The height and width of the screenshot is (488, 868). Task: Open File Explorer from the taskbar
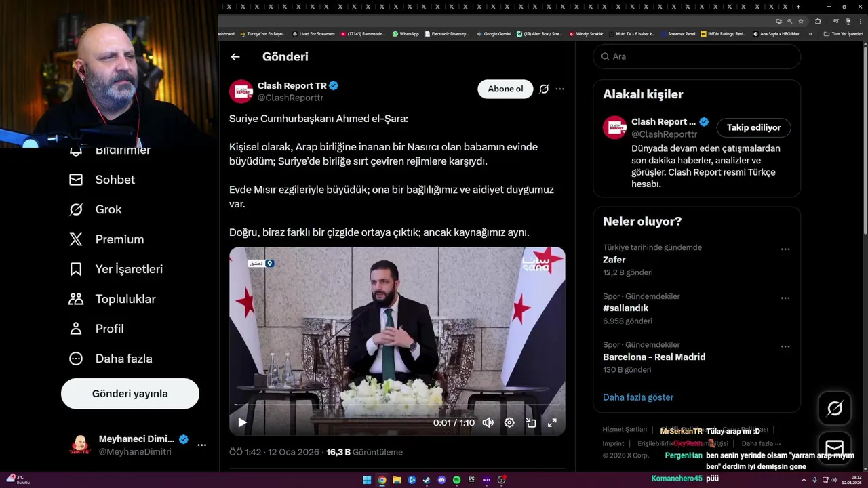coord(397,480)
